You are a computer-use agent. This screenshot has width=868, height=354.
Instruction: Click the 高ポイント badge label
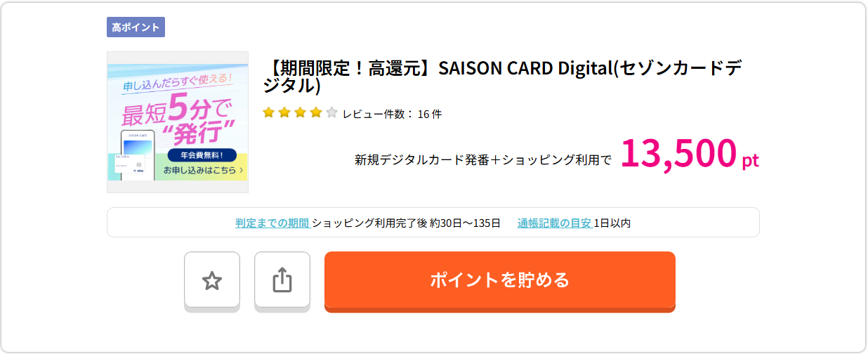pos(136,27)
